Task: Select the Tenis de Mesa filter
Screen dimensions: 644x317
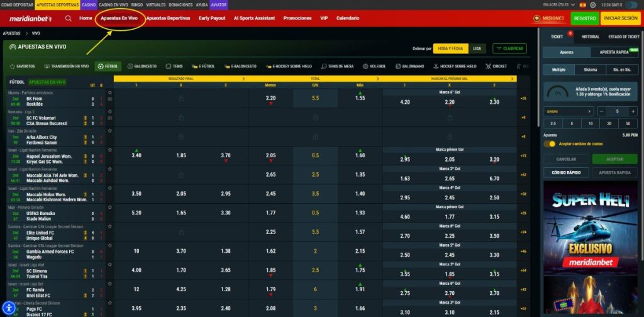Action: coord(338,66)
